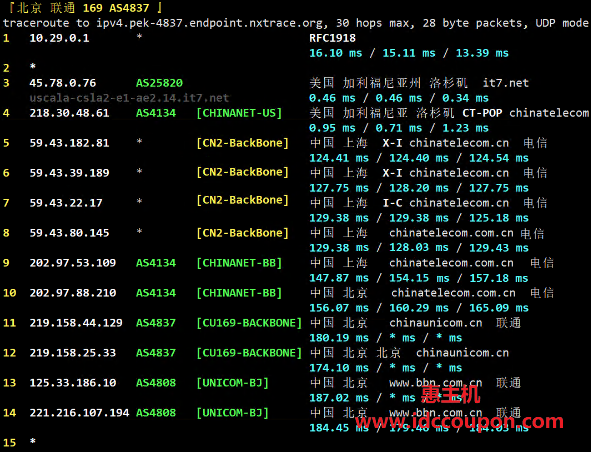The height and width of the screenshot is (452, 591).
Task: Select latency value 125.18 ms
Action: coord(499,218)
